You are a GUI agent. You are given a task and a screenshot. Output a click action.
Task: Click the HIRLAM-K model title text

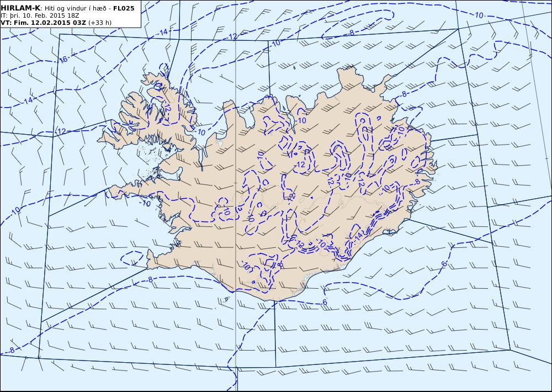click(20, 8)
